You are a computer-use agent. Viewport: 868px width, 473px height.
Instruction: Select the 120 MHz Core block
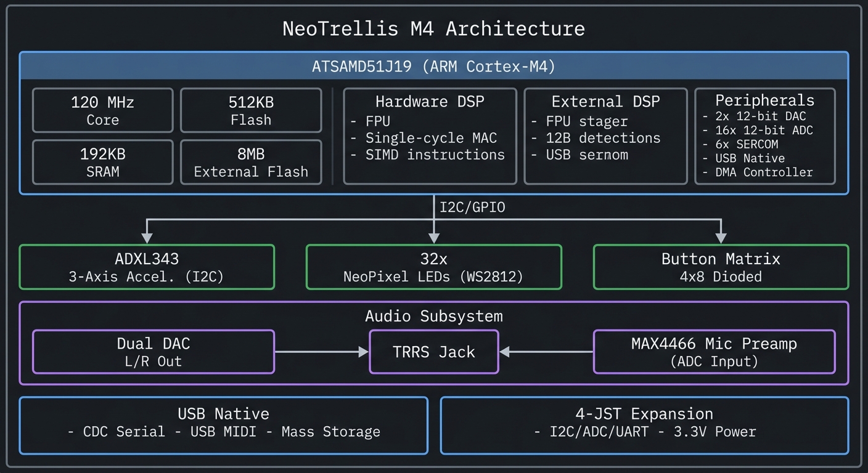tap(102, 110)
